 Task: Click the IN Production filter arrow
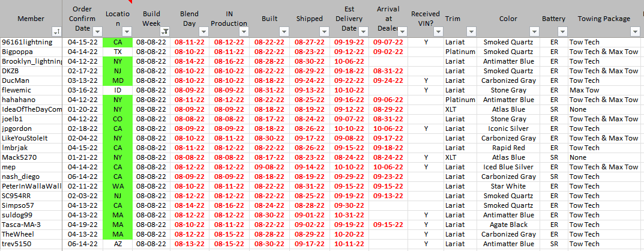(244, 31)
